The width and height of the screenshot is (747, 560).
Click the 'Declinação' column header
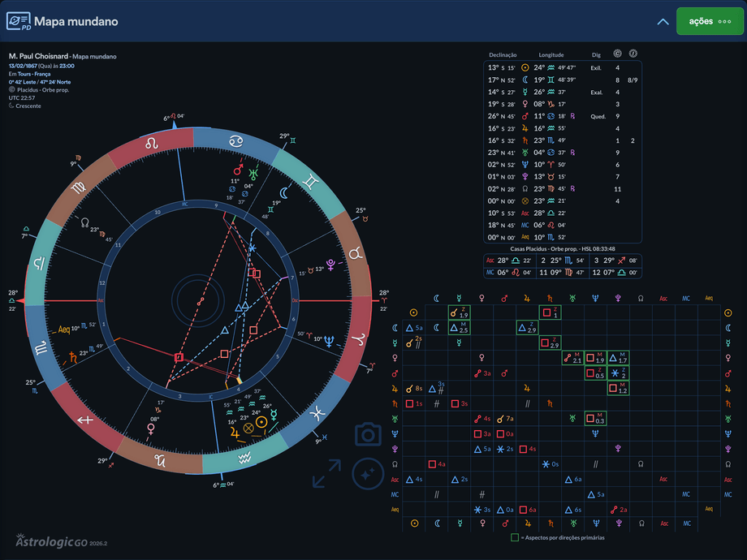pyautogui.click(x=503, y=54)
